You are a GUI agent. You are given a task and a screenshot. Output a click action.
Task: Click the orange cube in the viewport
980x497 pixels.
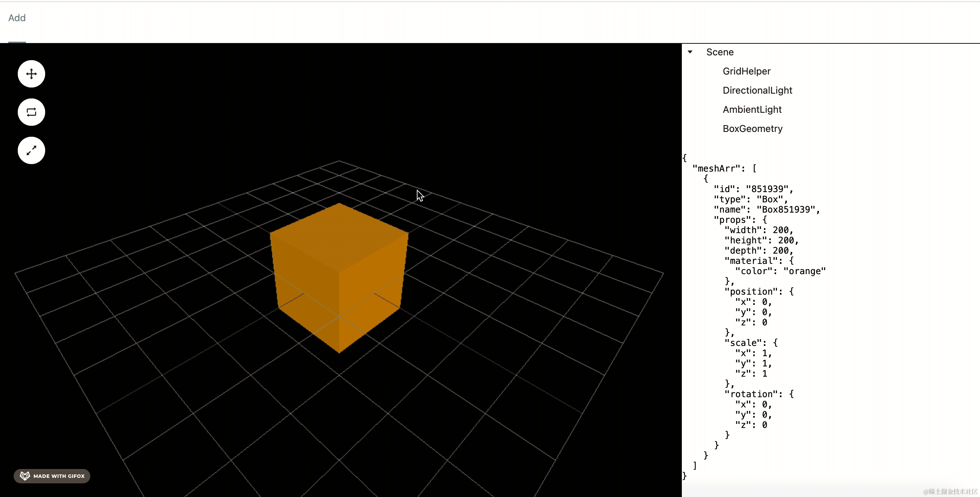339,278
